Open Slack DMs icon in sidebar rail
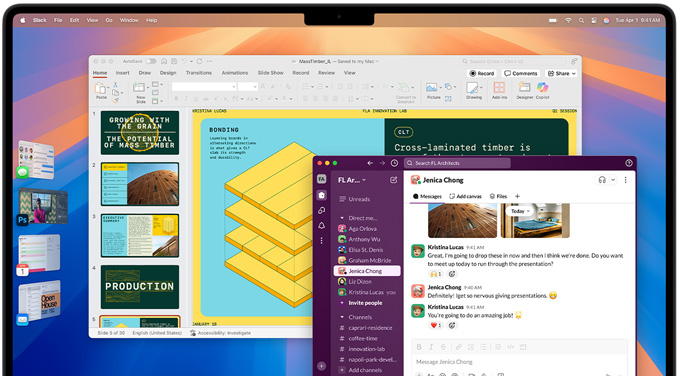 tap(322, 210)
